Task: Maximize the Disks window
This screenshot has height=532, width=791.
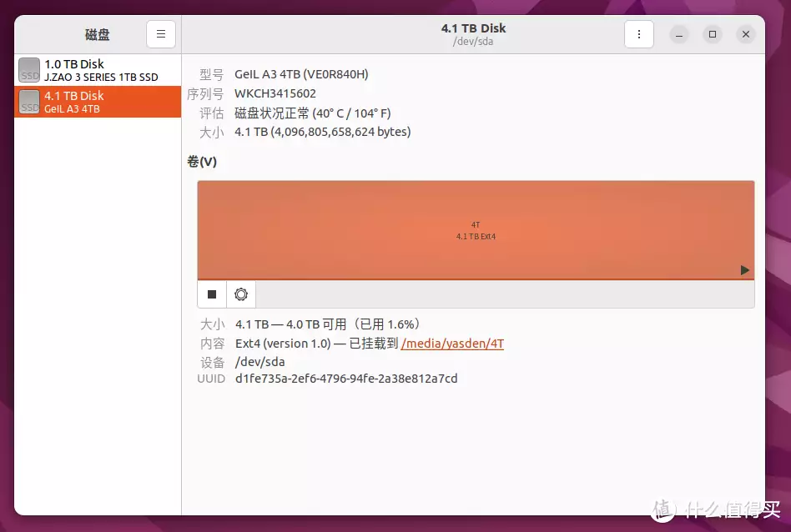Action: tap(713, 34)
